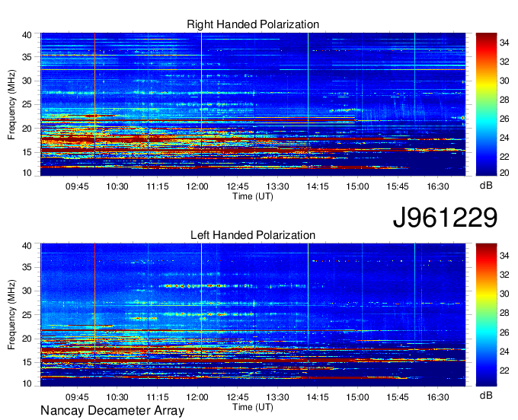This screenshot has height=420, width=518.
Task: Click the 15:45 time tick under left-handed plot
Action: 398,397
